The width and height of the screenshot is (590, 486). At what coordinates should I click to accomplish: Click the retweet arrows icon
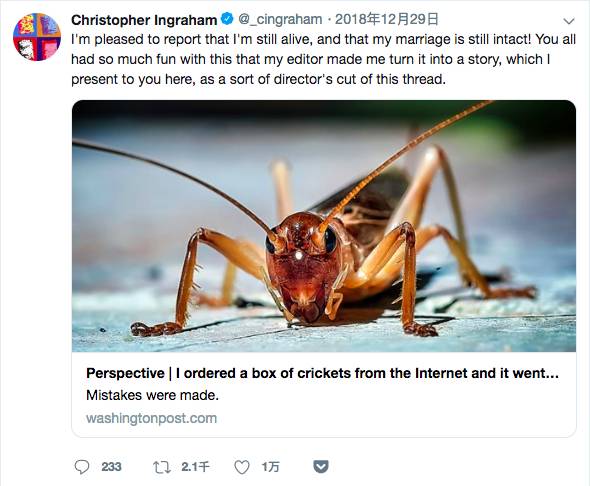(162, 467)
